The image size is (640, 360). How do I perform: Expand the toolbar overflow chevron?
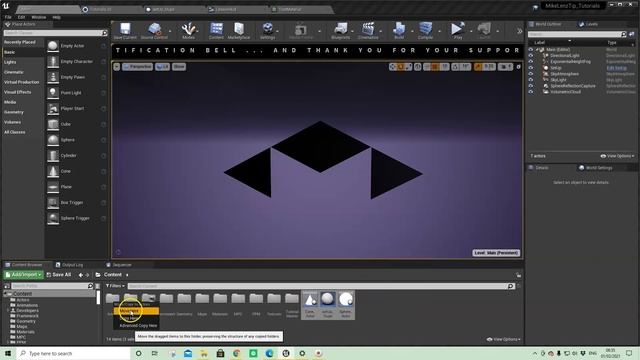(519, 31)
